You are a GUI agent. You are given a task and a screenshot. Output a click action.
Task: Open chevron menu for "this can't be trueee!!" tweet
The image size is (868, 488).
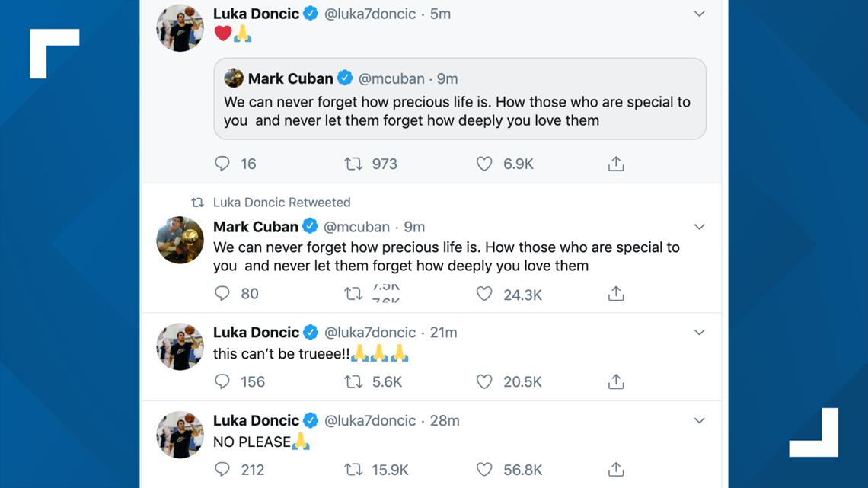click(x=699, y=333)
